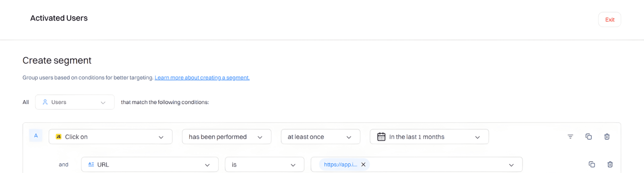Viewport: 644px width, 173px height.
Task: Change In the last 1 months timeframe
Action: 477,137
